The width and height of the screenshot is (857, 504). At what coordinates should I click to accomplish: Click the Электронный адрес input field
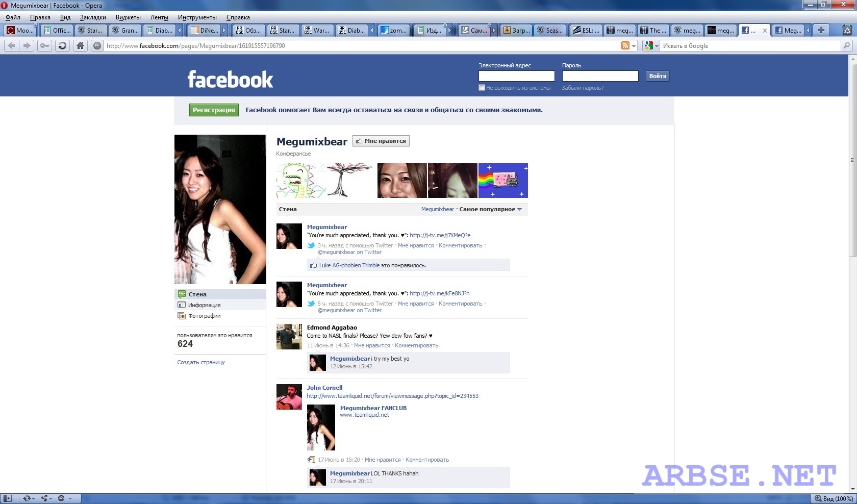(516, 76)
